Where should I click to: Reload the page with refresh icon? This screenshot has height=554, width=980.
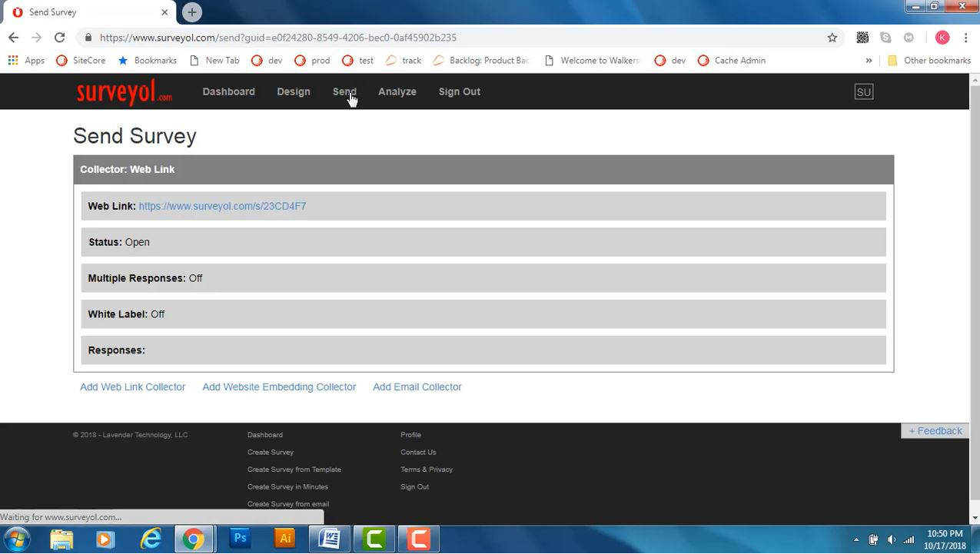click(59, 38)
